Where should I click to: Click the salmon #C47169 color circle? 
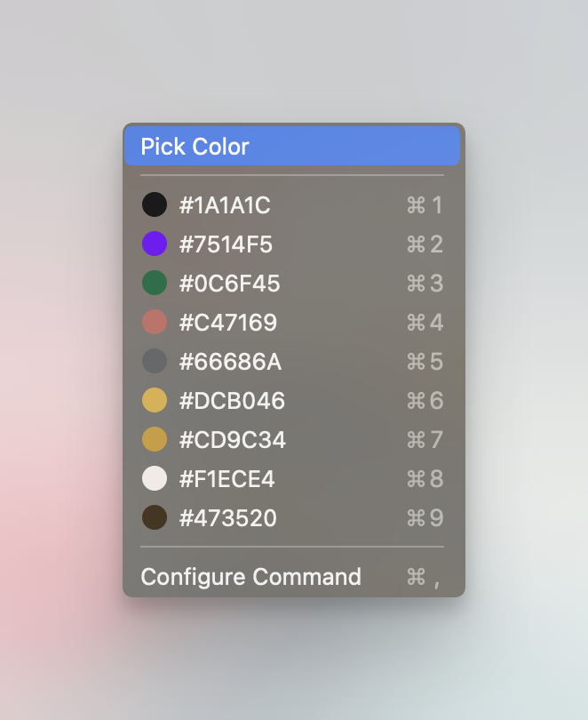(155, 322)
